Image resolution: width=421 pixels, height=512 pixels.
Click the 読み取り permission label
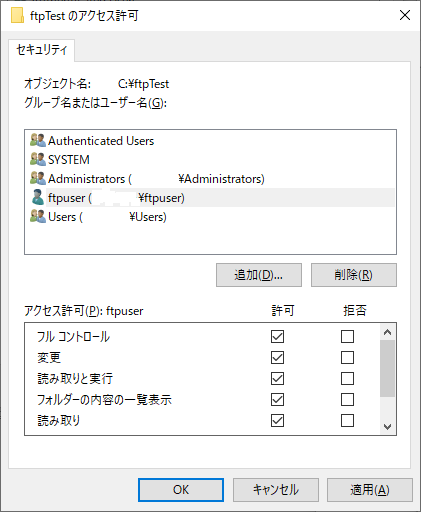(58, 421)
